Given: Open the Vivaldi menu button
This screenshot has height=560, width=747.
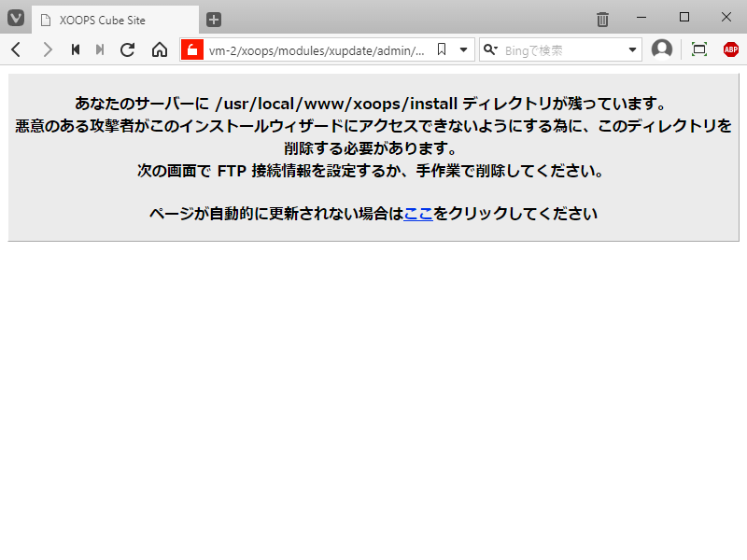Looking at the screenshot, I should pyautogui.click(x=16, y=19).
